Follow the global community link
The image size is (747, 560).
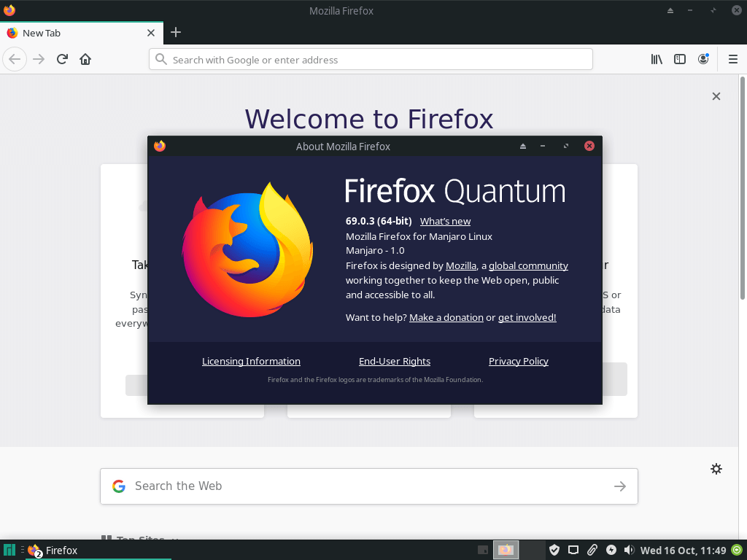528,265
